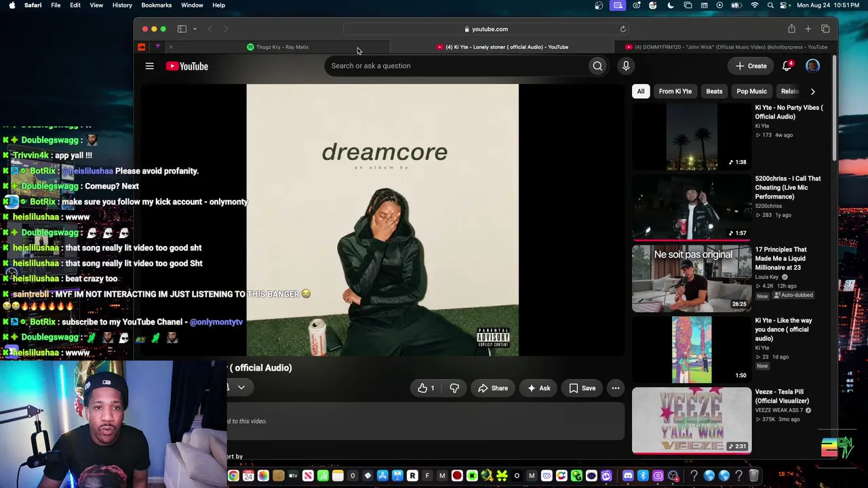Open Safari's Share sheet icon
The width and height of the screenshot is (868, 488).
(x=791, y=29)
